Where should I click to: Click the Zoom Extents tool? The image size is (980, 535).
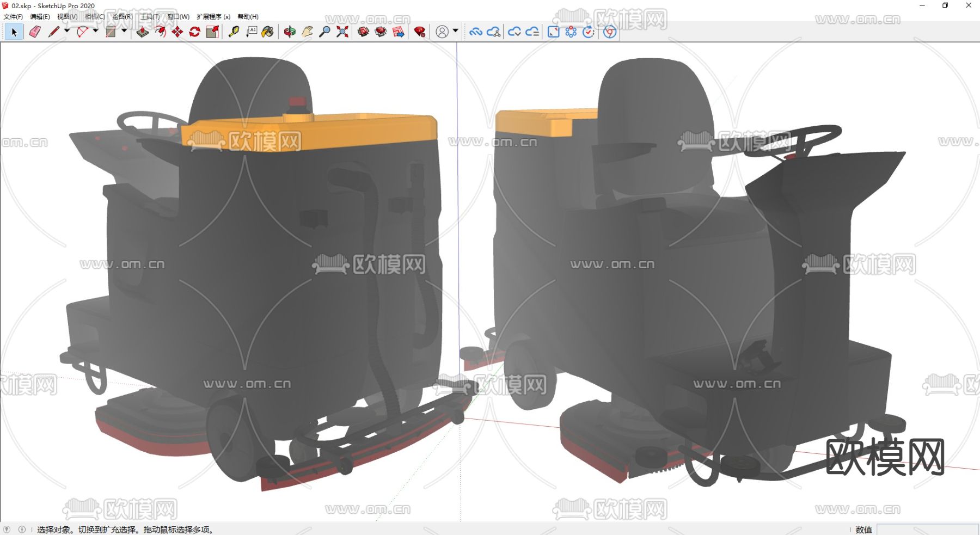point(342,32)
